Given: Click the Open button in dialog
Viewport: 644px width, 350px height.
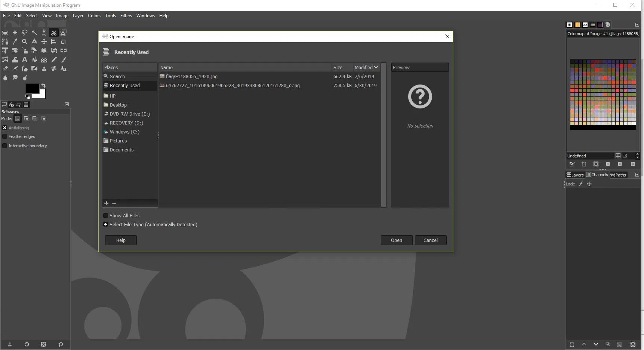Looking at the screenshot, I should [x=397, y=240].
